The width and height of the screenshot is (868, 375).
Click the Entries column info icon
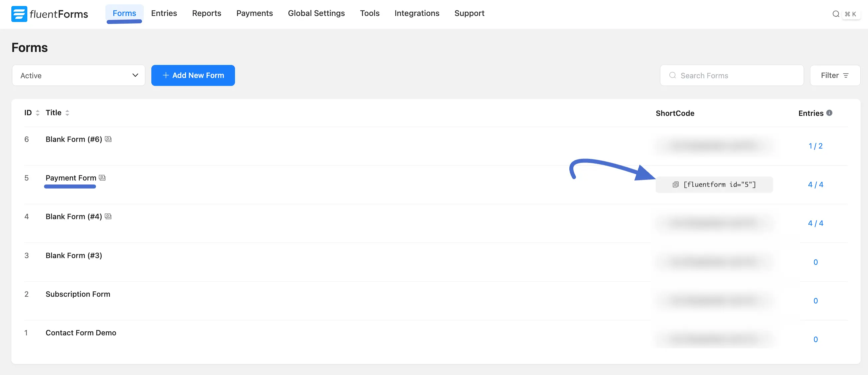[x=829, y=113]
